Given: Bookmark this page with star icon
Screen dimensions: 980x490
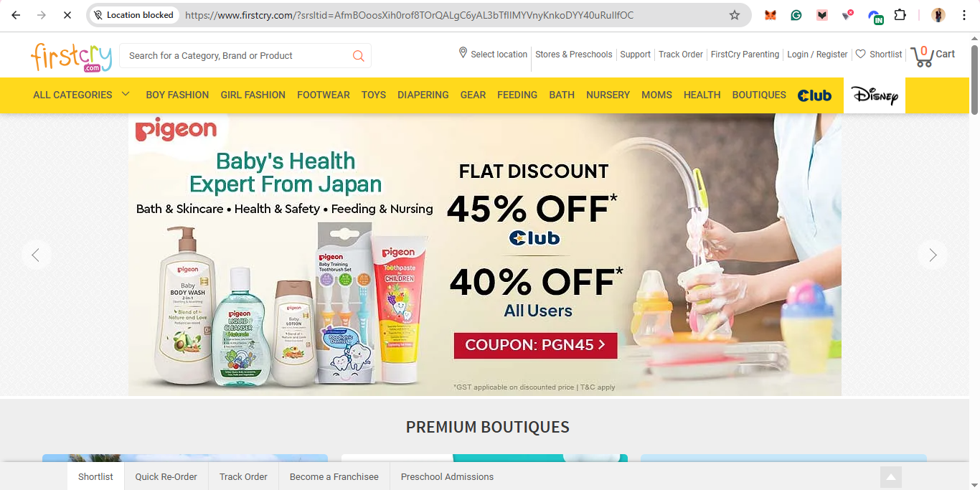Looking at the screenshot, I should (x=735, y=15).
